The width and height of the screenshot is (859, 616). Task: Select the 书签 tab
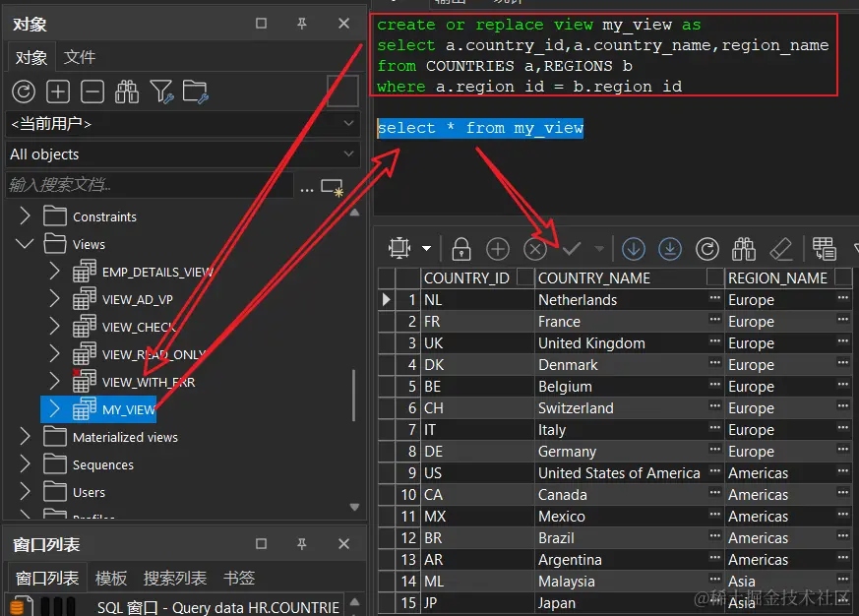pos(239,578)
